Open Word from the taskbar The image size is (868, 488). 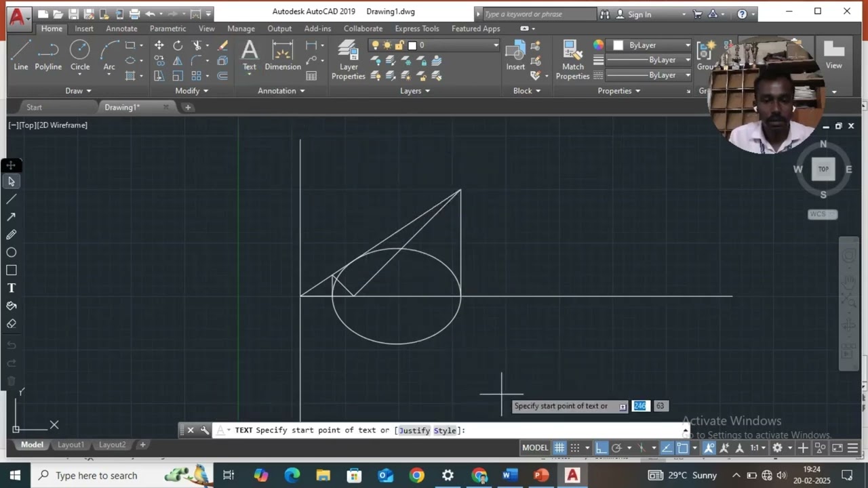(x=510, y=475)
